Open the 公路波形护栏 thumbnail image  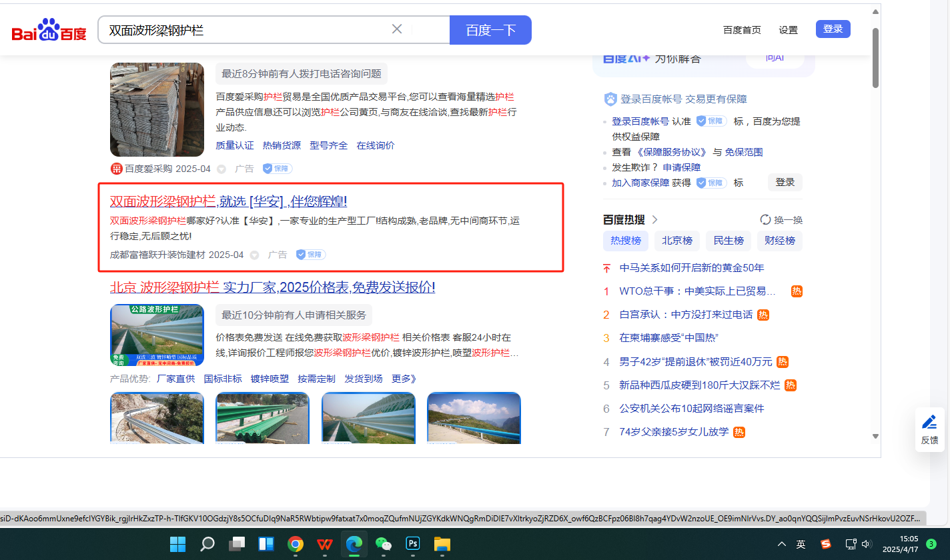(x=157, y=335)
